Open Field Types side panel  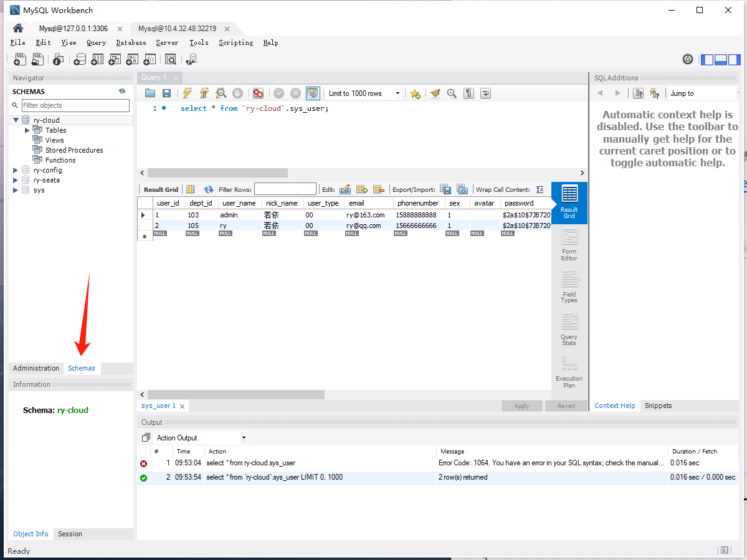coord(569,287)
